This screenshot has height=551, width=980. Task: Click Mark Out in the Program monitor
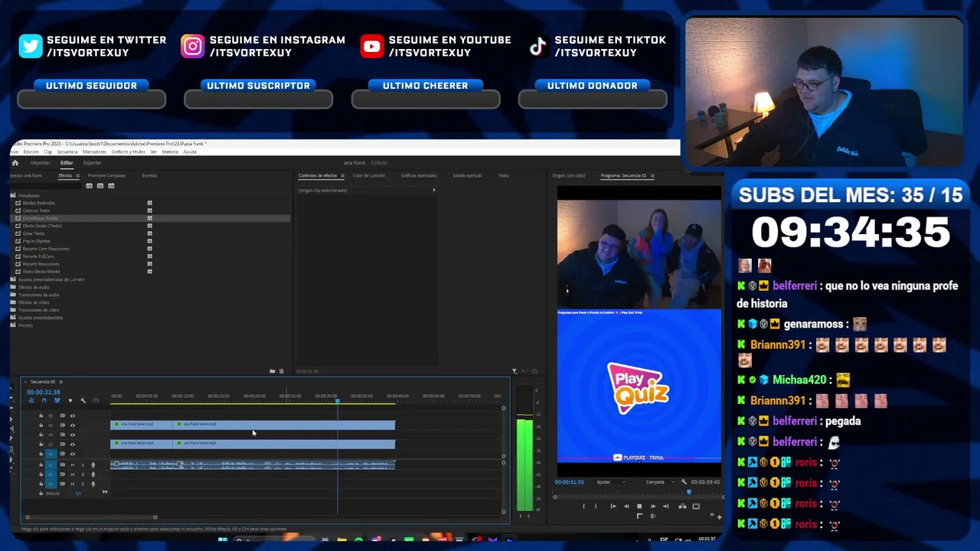click(596, 506)
